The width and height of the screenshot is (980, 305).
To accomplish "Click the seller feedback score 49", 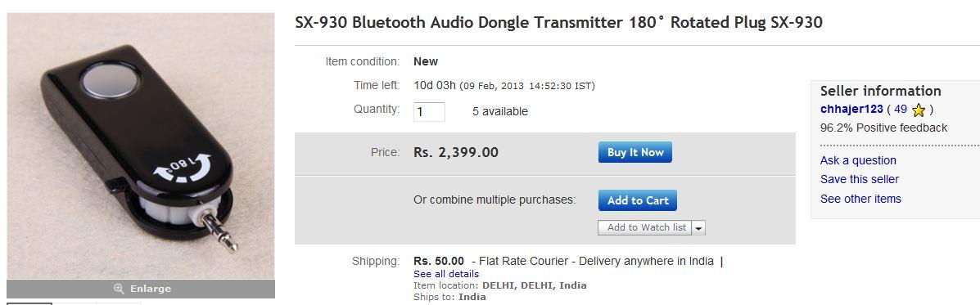I will click(x=900, y=109).
